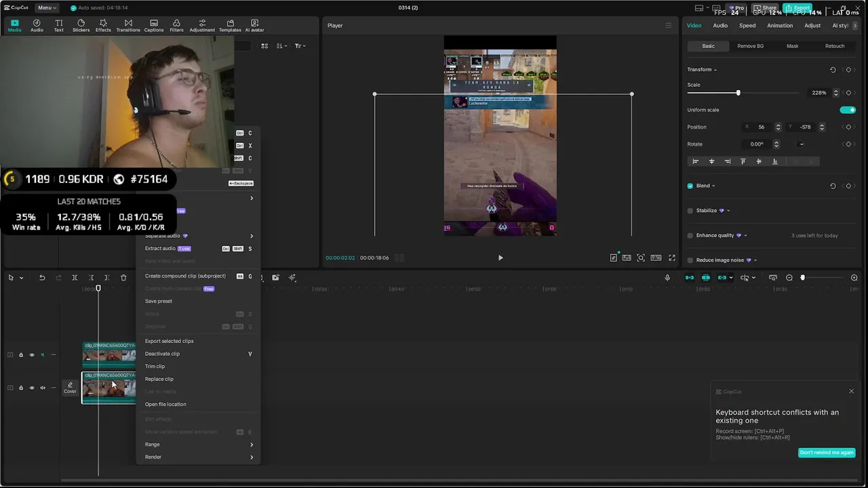Toggle the Uniform scale switch

click(848, 110)
